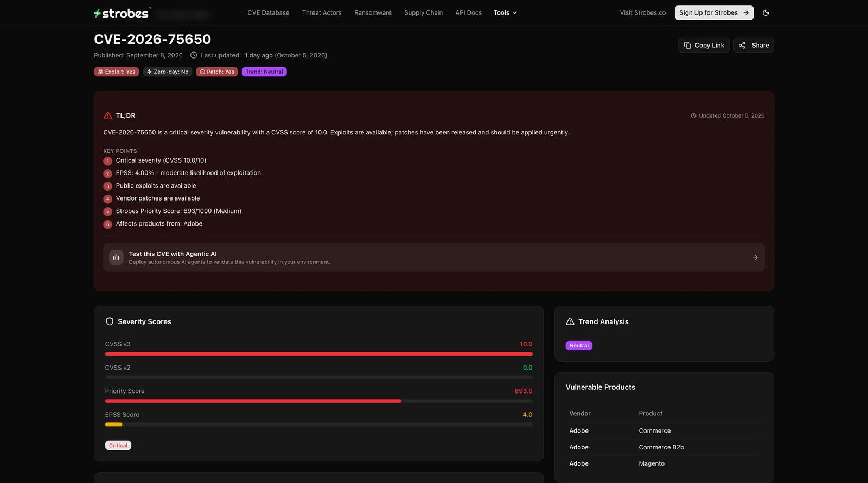The width and height of the screenshot is (868, 483).
Task: Click the Severity Scores shield icon
Action: pos(110,321)
